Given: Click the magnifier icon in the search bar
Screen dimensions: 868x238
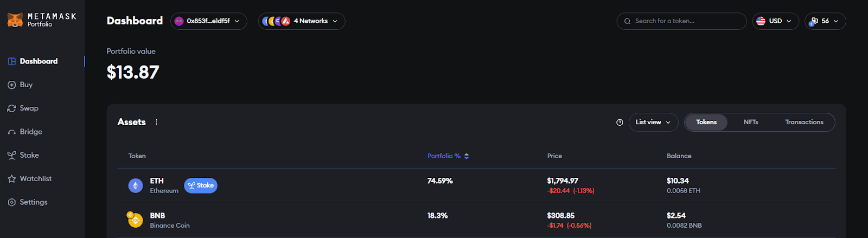Looking at the screenshot, I should (x=628, y=21).
